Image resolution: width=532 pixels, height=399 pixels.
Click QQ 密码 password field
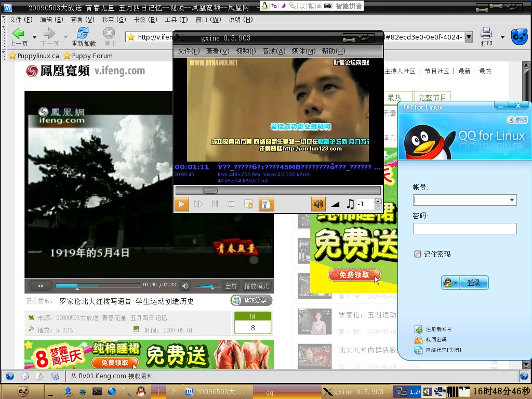coord(464,229)
